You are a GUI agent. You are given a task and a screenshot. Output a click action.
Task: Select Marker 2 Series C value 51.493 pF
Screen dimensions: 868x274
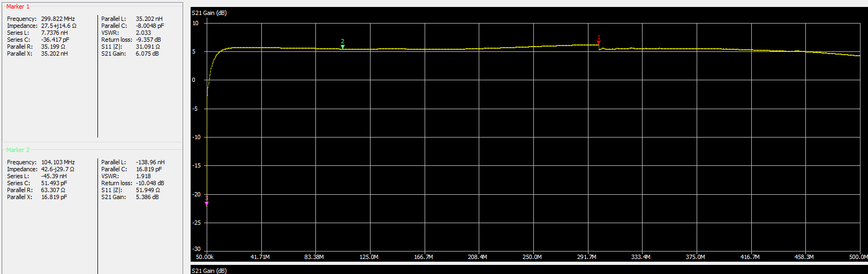click(x=54, y=183)
